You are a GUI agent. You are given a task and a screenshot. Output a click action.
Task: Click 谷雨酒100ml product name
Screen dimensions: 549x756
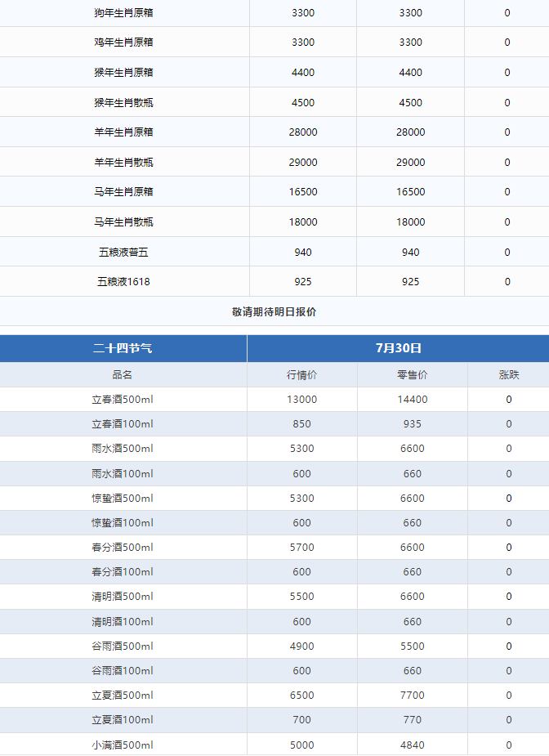pos(123,671)
